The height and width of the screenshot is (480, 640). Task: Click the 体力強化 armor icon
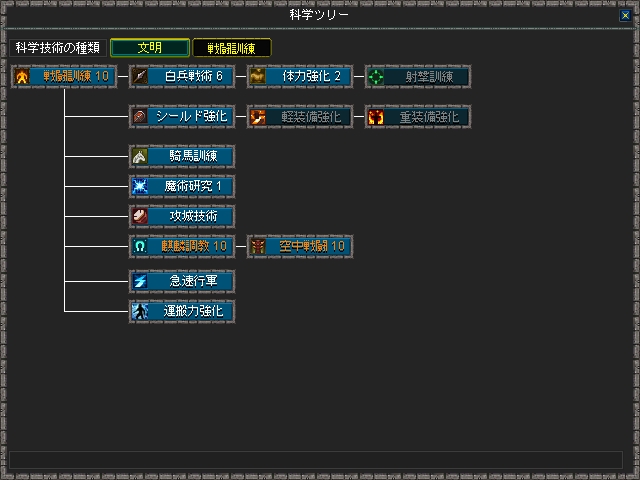click(258, 77)
